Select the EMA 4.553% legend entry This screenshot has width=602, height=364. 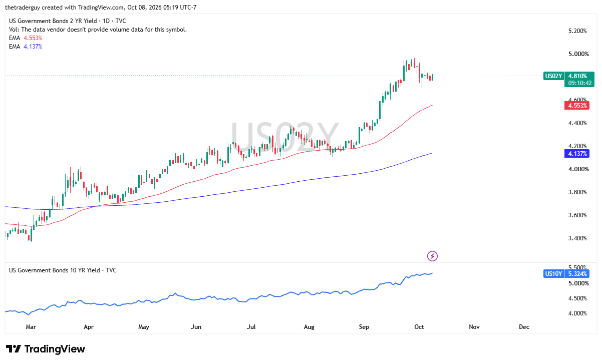pos(26,38)
